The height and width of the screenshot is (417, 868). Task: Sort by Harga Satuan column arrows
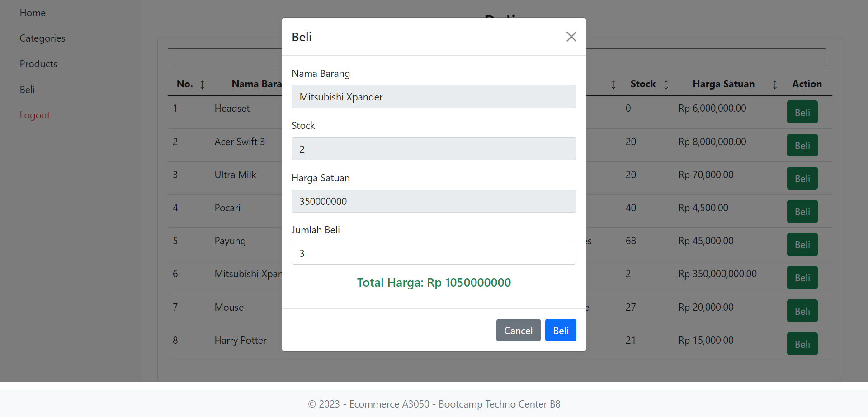pyautogui.click(x=774, y=84)
